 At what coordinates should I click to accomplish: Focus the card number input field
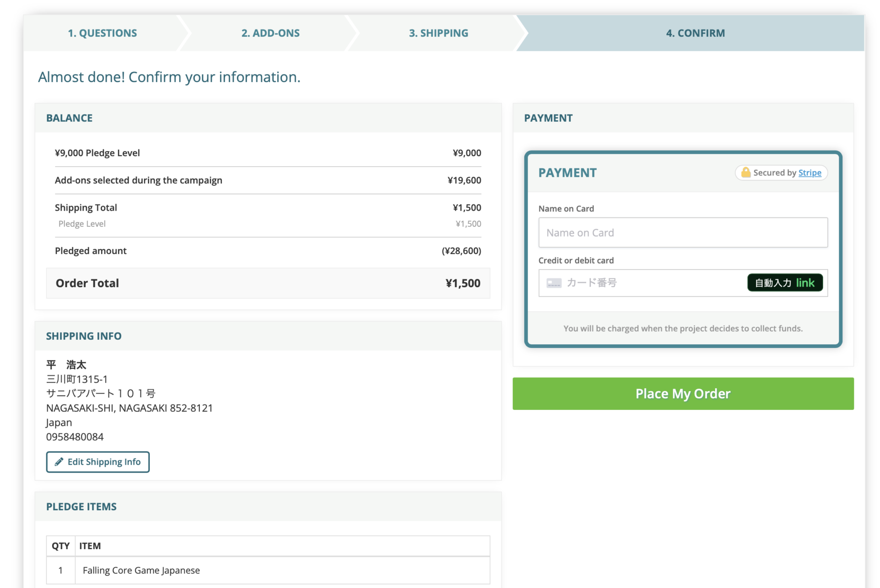[x=651, y=283]
